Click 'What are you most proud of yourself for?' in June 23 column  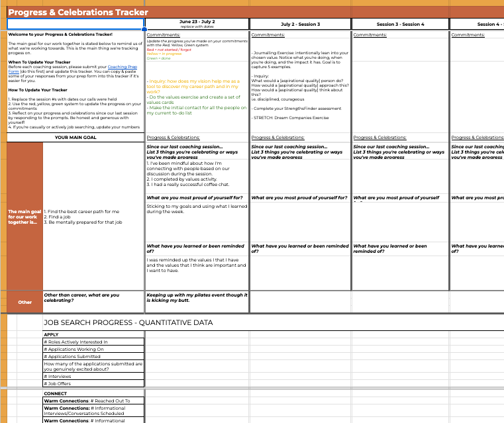point(195,198)
